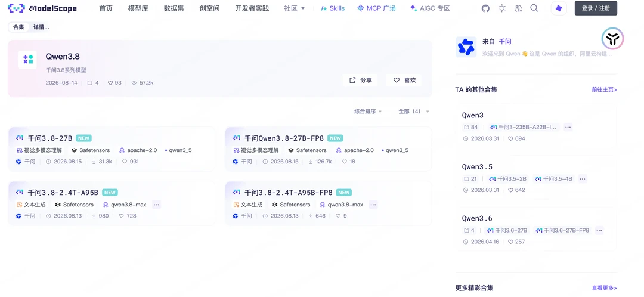Click the purple sparkle assistant icon button

point(559,8)
